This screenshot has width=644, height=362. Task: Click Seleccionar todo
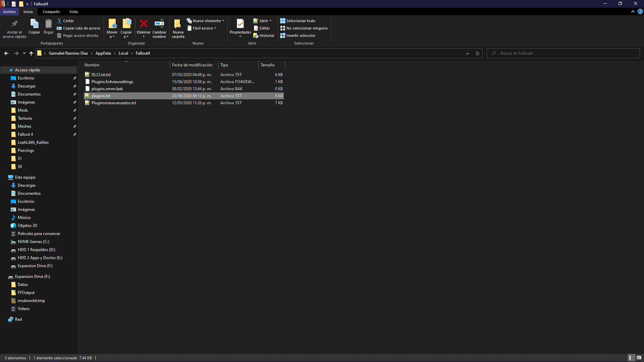tap(298, 21)
